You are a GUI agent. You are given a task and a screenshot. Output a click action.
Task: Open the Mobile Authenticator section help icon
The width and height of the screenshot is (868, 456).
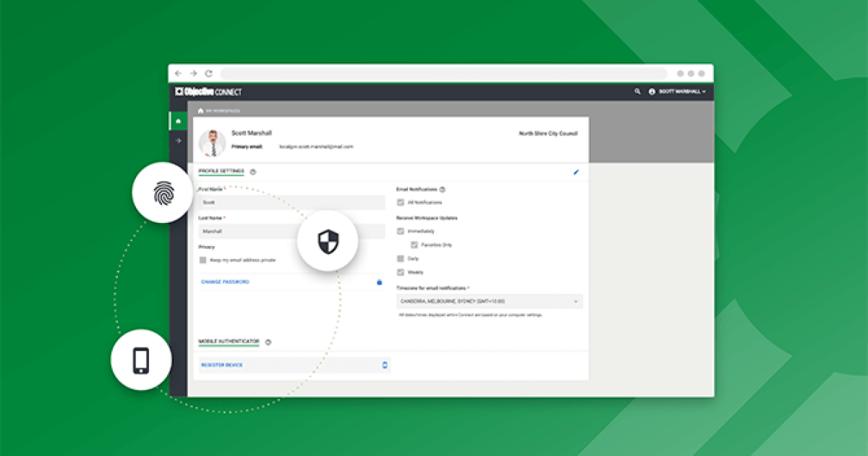268,342
